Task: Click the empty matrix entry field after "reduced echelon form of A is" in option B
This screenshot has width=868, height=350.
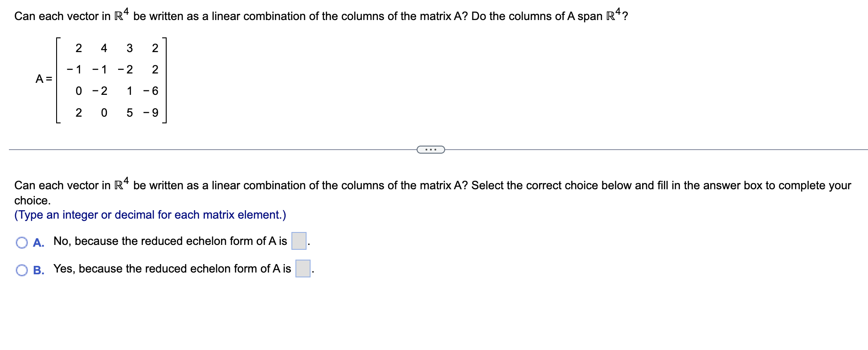Action: point(303,269)
